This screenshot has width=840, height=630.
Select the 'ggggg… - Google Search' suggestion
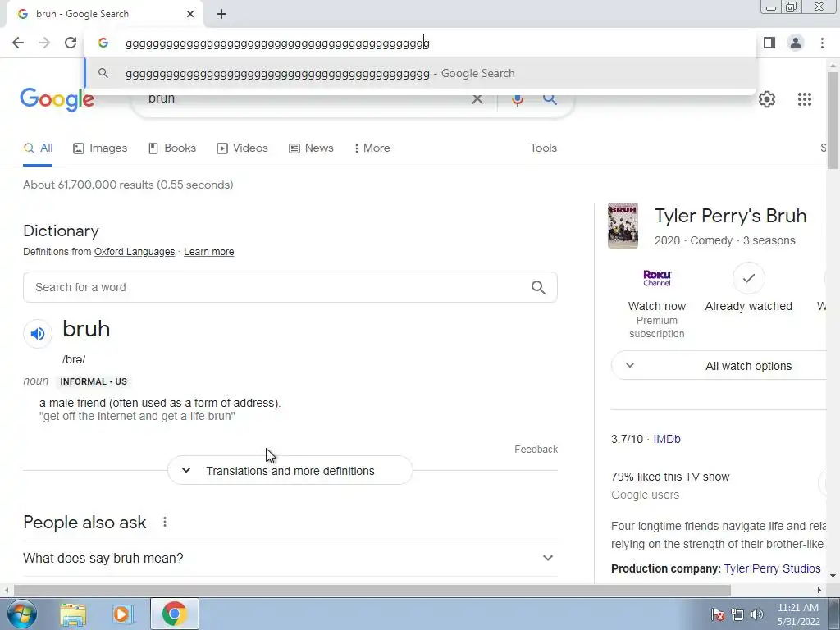click(x=421, y=73)
